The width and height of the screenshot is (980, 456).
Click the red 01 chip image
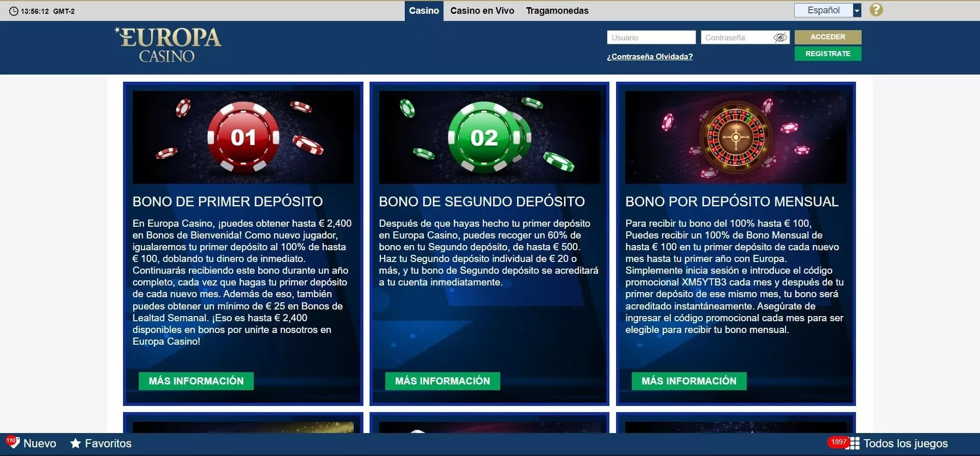243,137
